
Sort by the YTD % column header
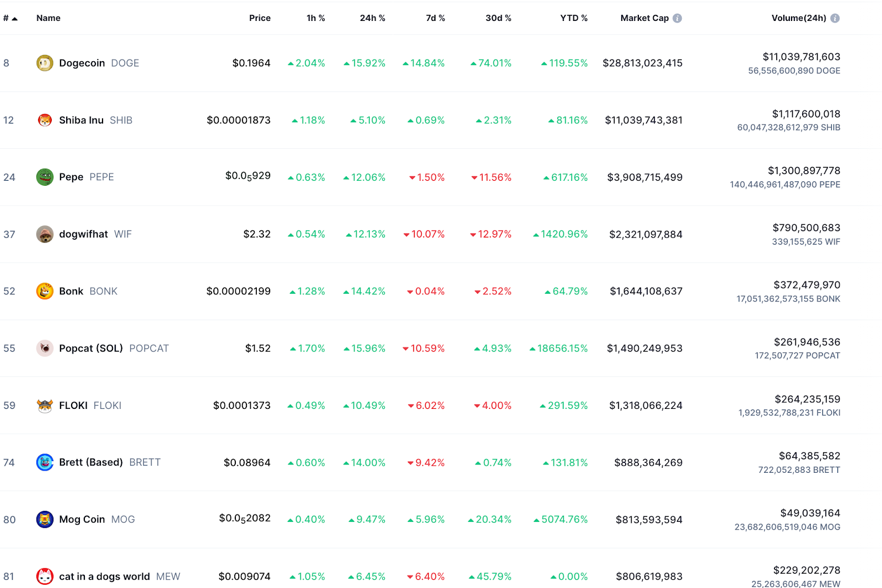(x=573, y=18)
